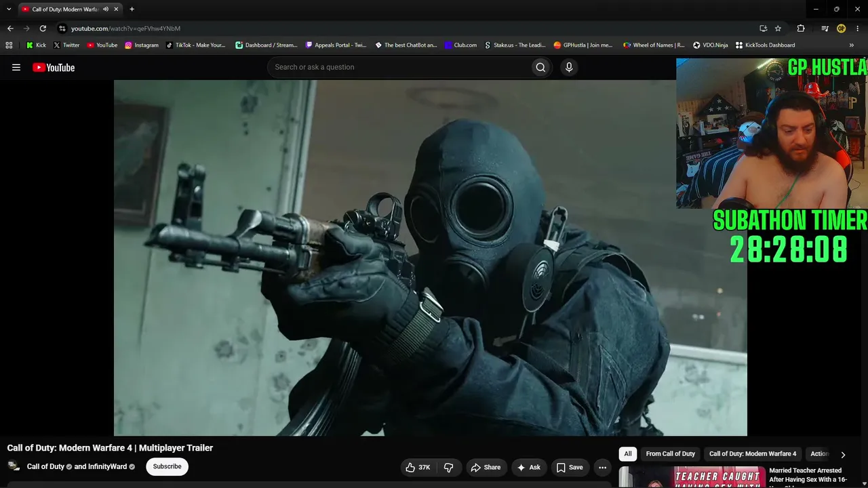Open the Wheel of Names bookmark
The width and height of the screenshot is (868, 488).
[x=654, y=45]
